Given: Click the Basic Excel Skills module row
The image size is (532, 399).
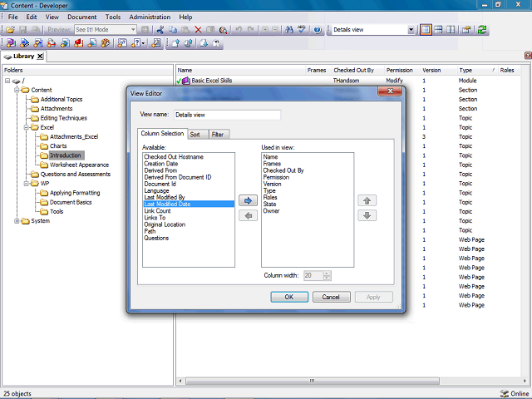Looking at the screenshot, I should (212, 81).
